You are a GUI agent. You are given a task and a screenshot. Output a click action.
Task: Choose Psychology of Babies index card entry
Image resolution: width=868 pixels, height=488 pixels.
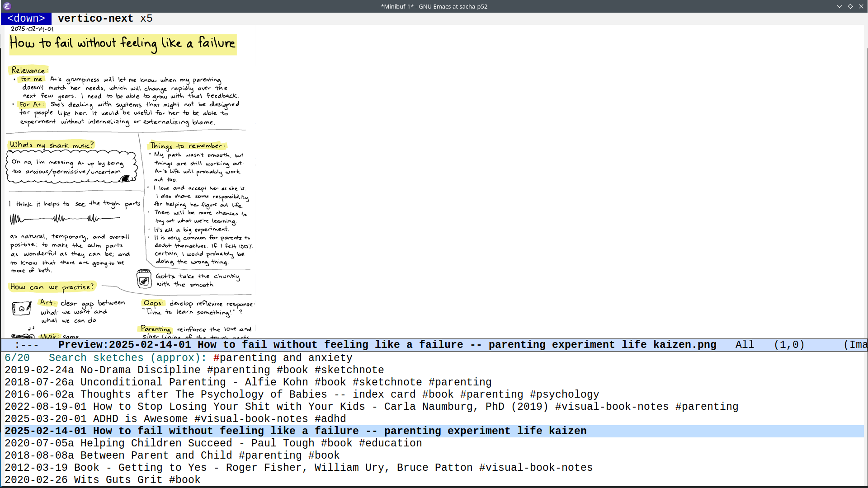[x=302, y=394]
